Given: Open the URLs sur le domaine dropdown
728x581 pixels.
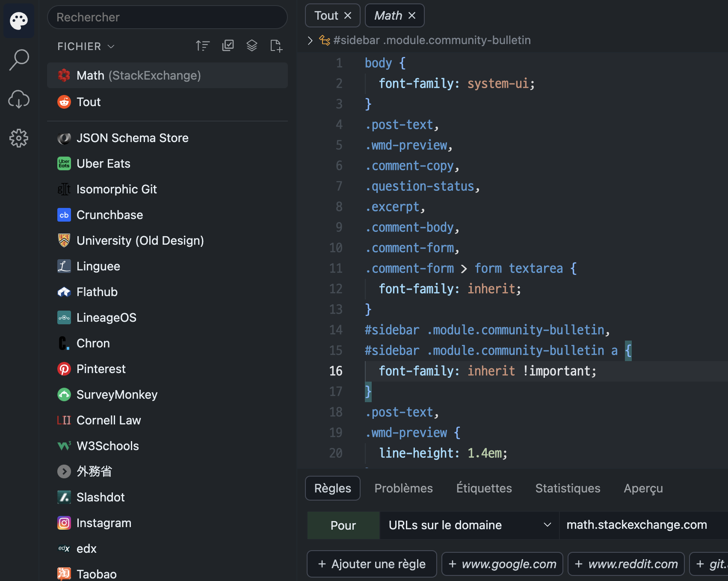Looking at the screenshot, I should pyautogui.click(x=470, y=525).
